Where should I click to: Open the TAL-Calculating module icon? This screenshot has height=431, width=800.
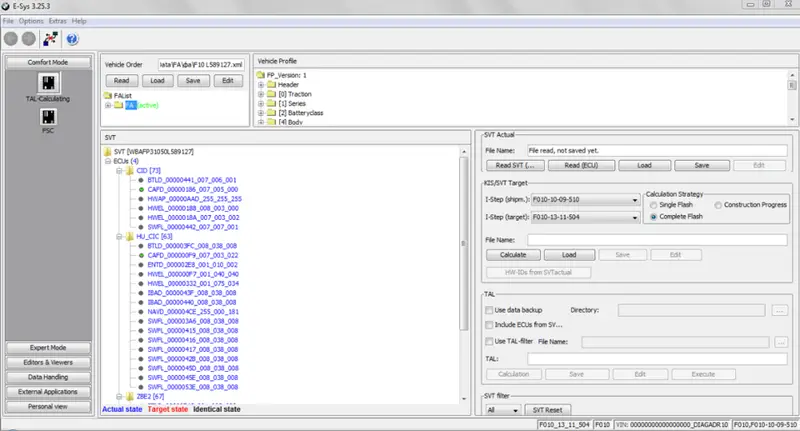click(x=48, y=83)
